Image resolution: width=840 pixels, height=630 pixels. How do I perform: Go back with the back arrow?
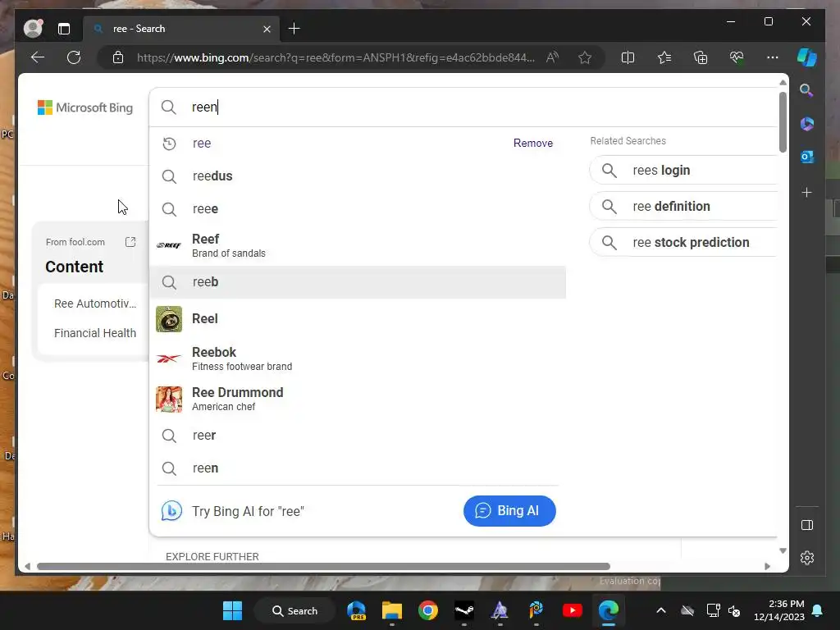point(38,57)
